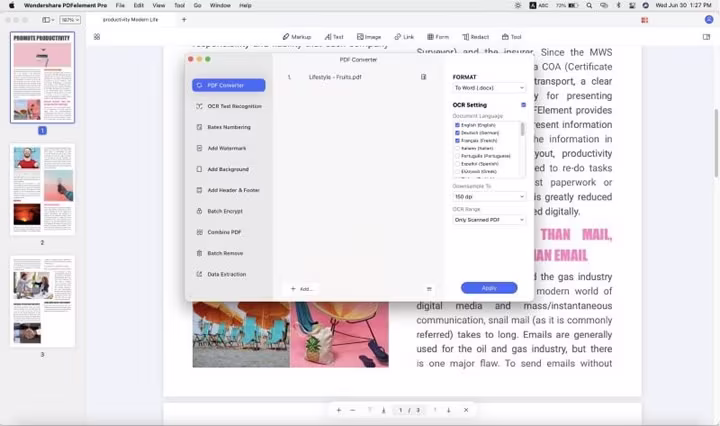Choose Add Header & Footer option
Viewport: 720px width, 426px height.
[x=229, y=190]
